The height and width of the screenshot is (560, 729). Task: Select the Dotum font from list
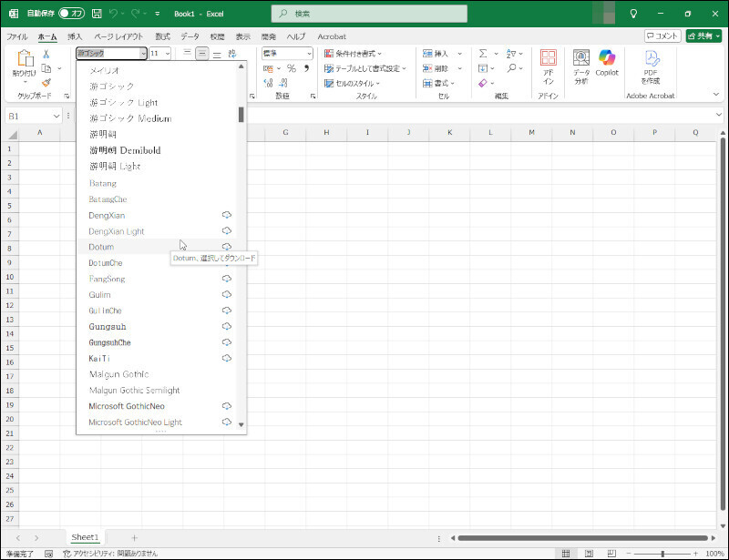point(157,247)
